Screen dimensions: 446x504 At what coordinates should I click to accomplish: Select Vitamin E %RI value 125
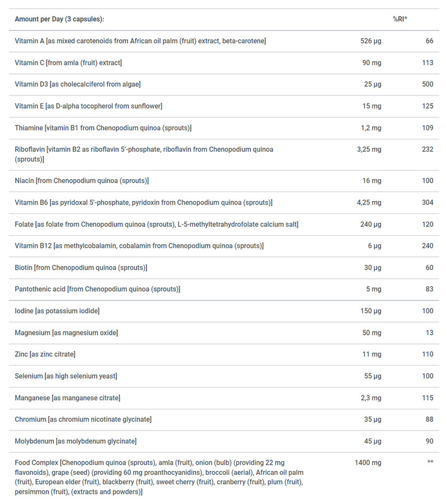pyautogui.click(x=428, y=106)
